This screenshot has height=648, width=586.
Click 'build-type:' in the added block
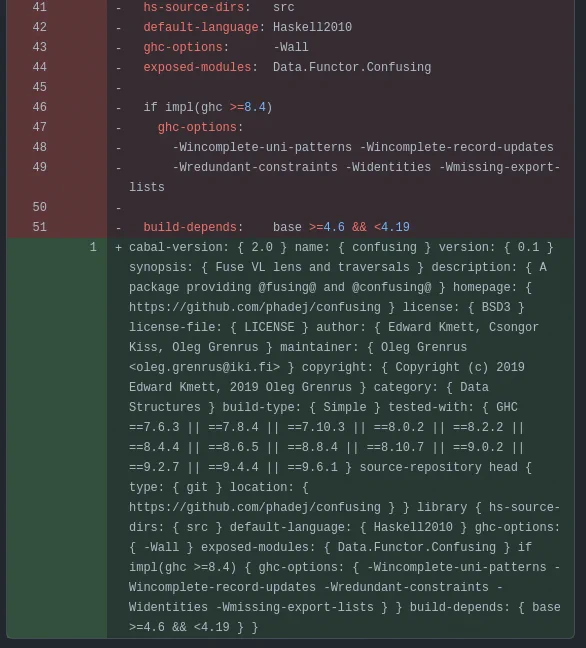262,407
